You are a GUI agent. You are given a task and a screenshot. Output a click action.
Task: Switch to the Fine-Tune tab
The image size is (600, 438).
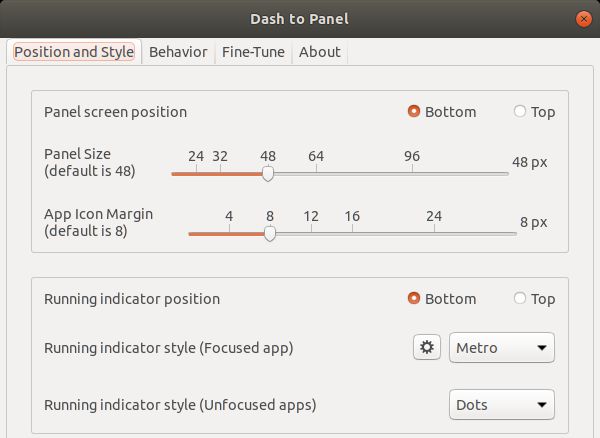(253, 52)
